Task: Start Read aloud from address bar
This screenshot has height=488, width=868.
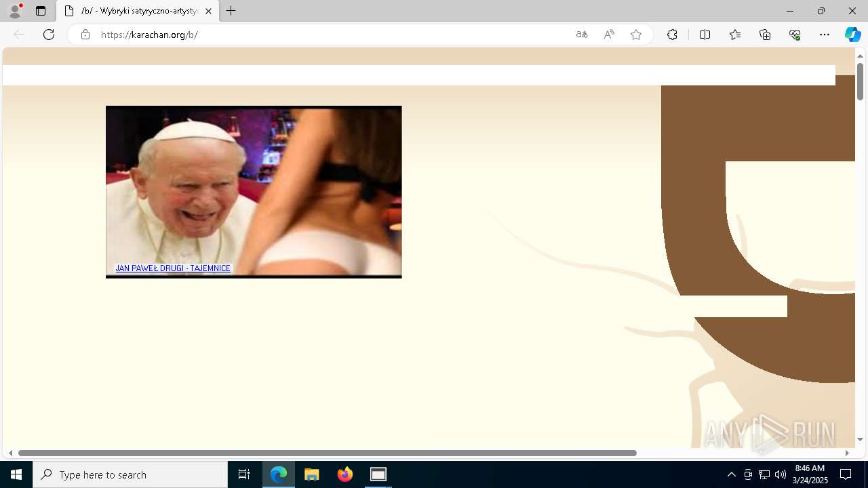Action: point(609,35)
